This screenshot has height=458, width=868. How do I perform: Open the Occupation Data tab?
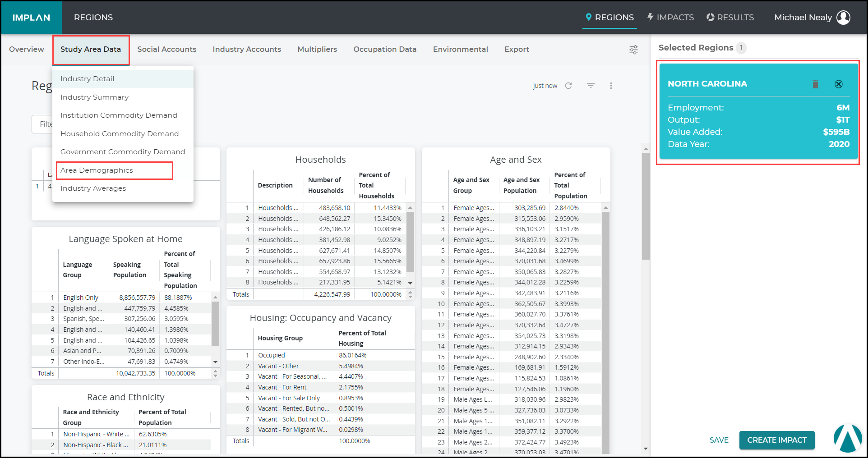click(x=385, y=49)
